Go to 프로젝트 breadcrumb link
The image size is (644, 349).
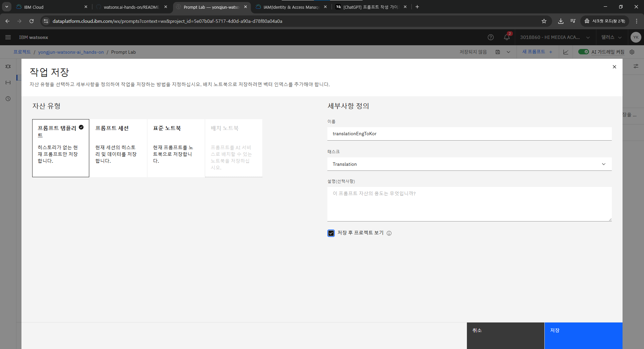[x=22, y=52]
